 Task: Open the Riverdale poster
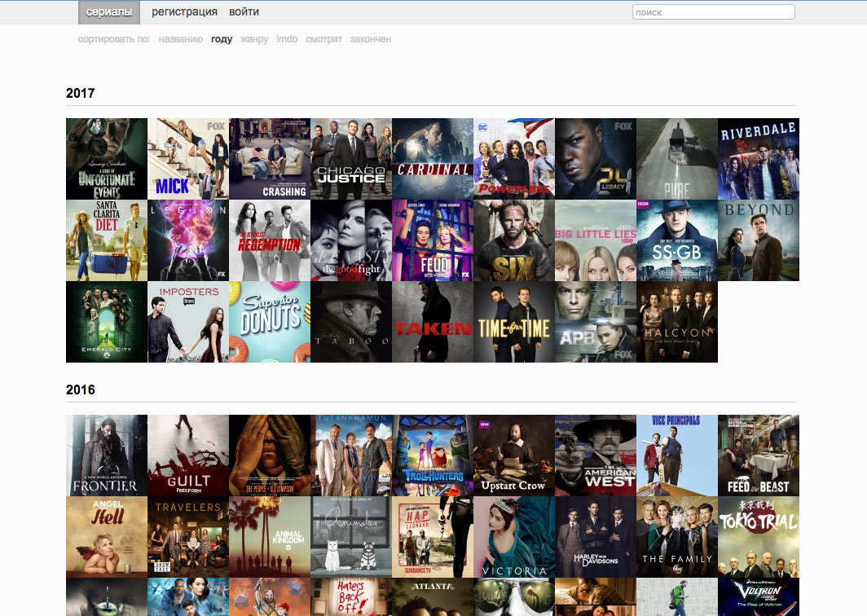(759, 159)
